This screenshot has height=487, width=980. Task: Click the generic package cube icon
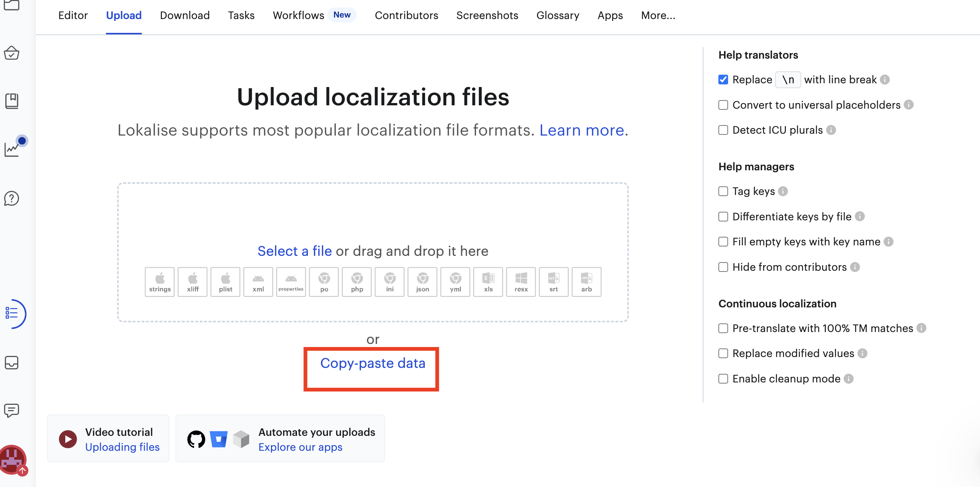pos(241,439)
